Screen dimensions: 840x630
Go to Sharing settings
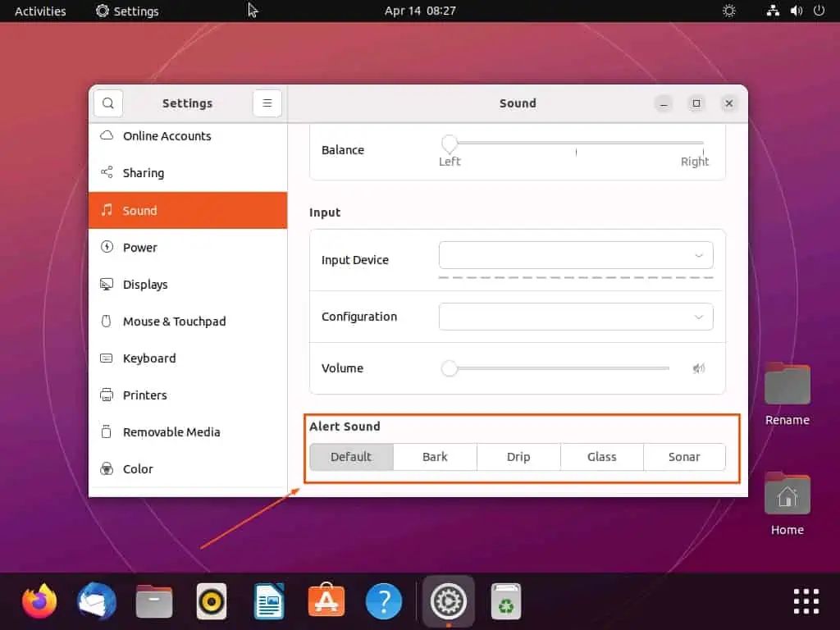click(x=188, y=173)
